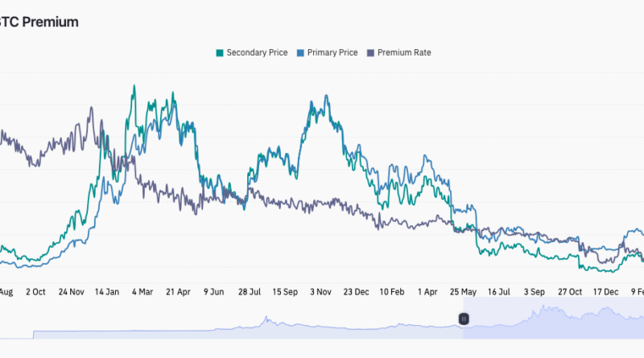This screenshot has height=358, width=644.
Task: Click the '25 May' x-axis date label
Action: (463, 292)
